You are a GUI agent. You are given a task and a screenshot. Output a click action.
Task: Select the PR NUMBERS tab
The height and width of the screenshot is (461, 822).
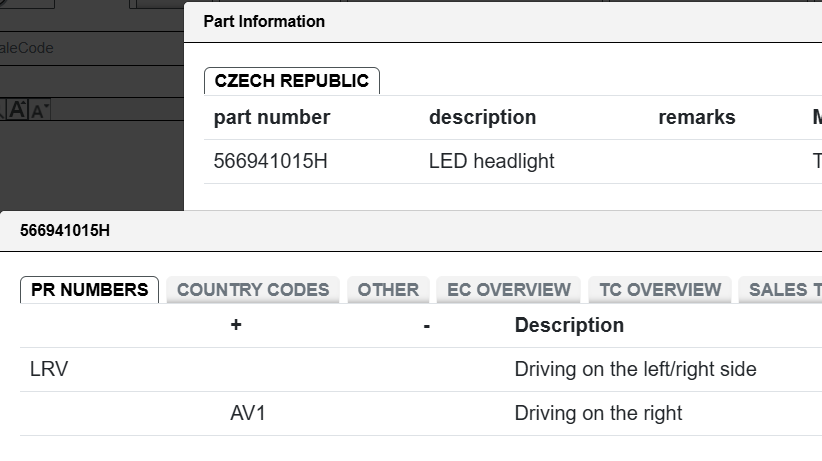tap(90, 290)
